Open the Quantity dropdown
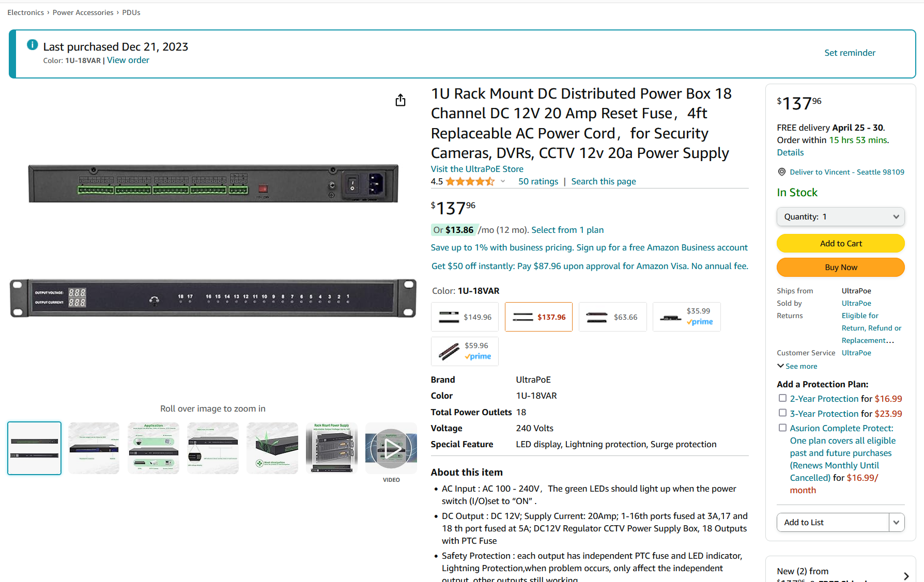The image size is (924, 582). click(x=840, y=217)
